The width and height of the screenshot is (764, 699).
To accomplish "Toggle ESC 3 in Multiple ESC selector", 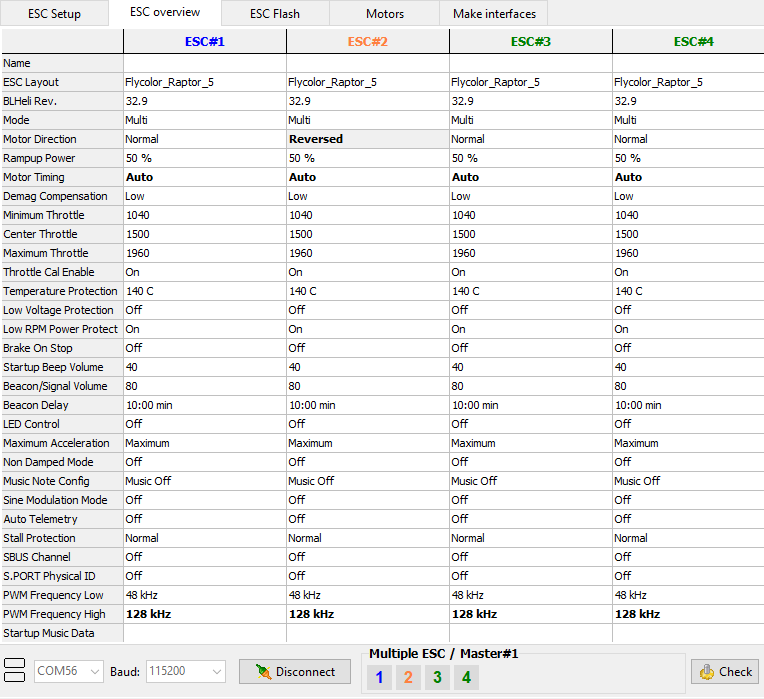I will (437, 677).
